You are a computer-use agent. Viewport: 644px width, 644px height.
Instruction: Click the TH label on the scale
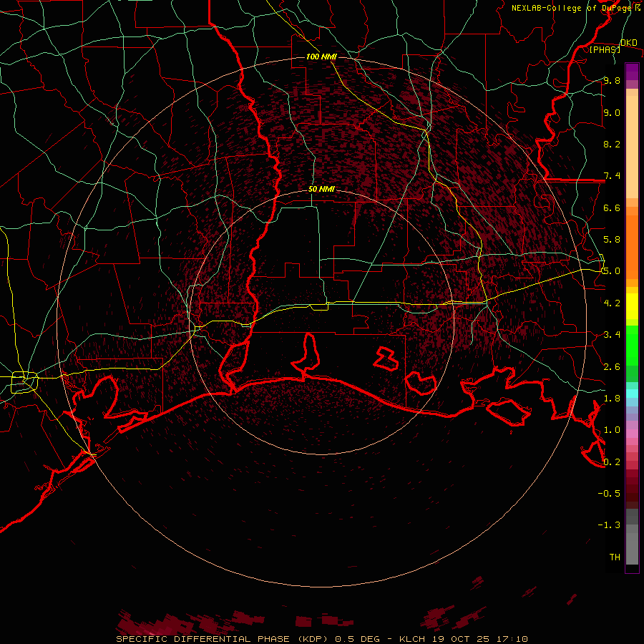[615, 557]
